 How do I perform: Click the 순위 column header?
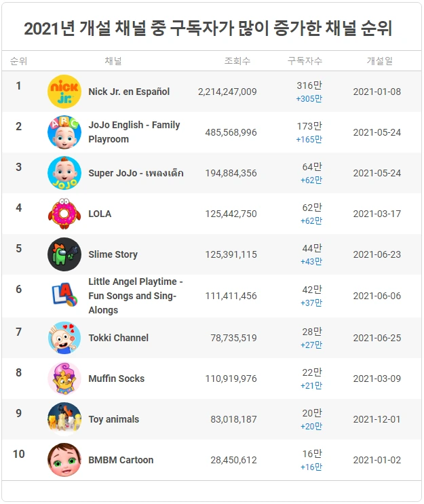pyautogui.click(x=18, y=61)
